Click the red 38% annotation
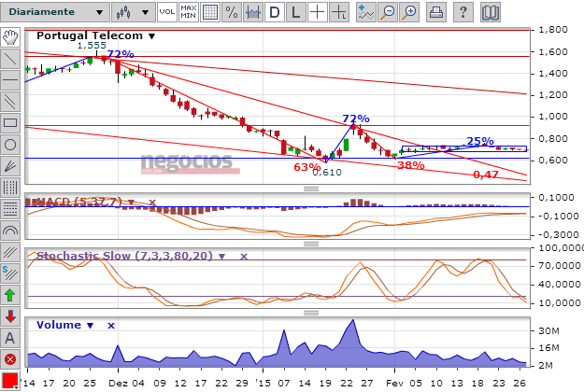Image resolution: width=584 pixels, height=392 pixels. click(411, 165)
